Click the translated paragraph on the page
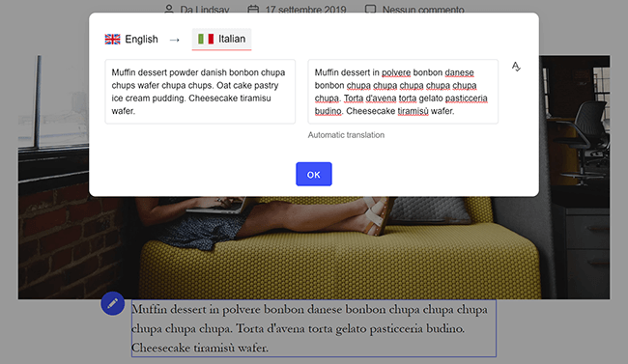Screen dimensions: 628x364 click(x=314, y=328)
